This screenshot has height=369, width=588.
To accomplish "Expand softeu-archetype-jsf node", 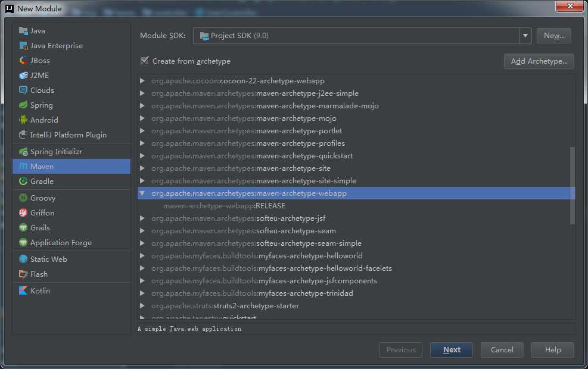I will click(x=142, y=218).
